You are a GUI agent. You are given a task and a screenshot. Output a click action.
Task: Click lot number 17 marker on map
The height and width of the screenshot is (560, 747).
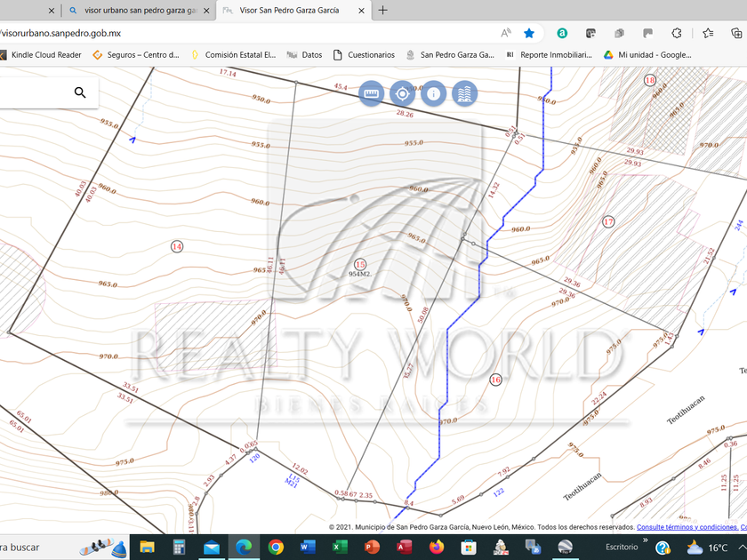coord(608,221)
